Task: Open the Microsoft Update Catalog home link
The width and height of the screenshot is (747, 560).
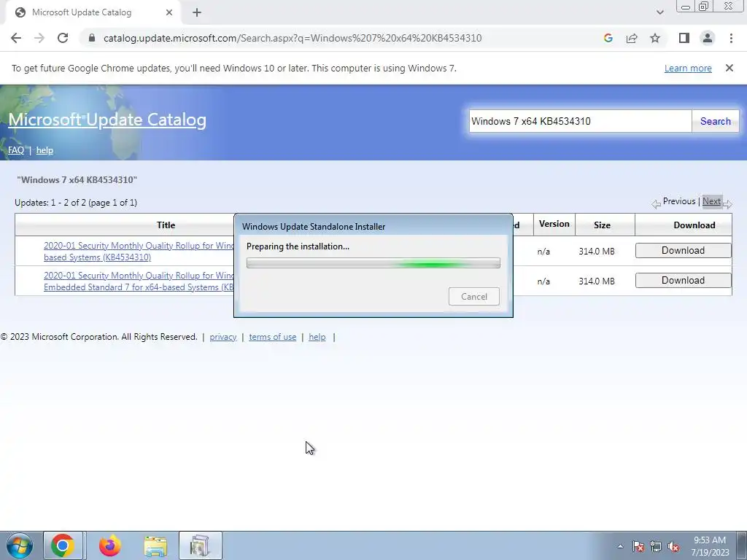Action: pos(107,120)
